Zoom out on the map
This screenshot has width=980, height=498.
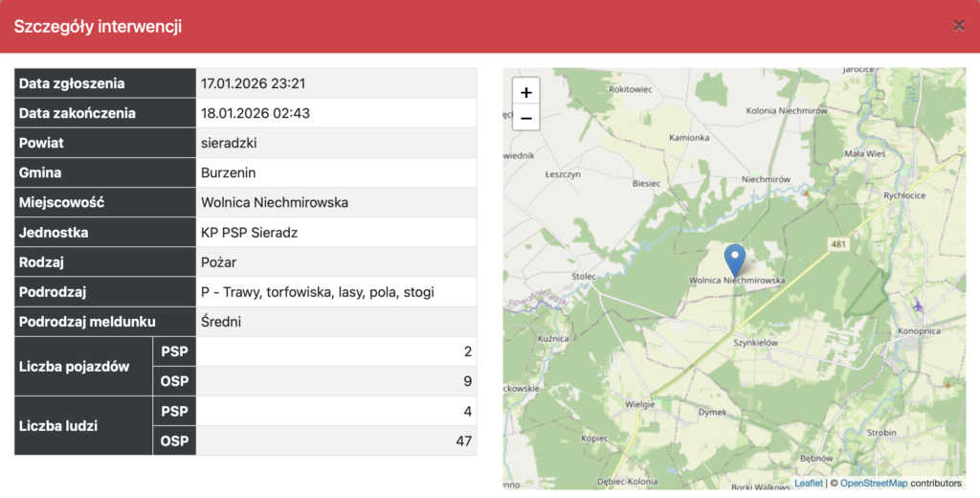tap(526, 119)
